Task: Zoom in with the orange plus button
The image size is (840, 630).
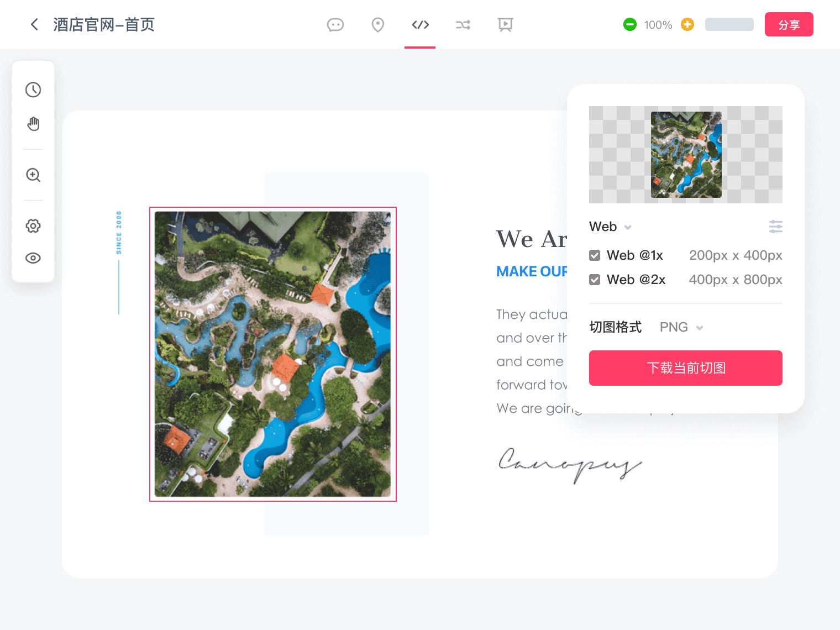Action: 687,24
